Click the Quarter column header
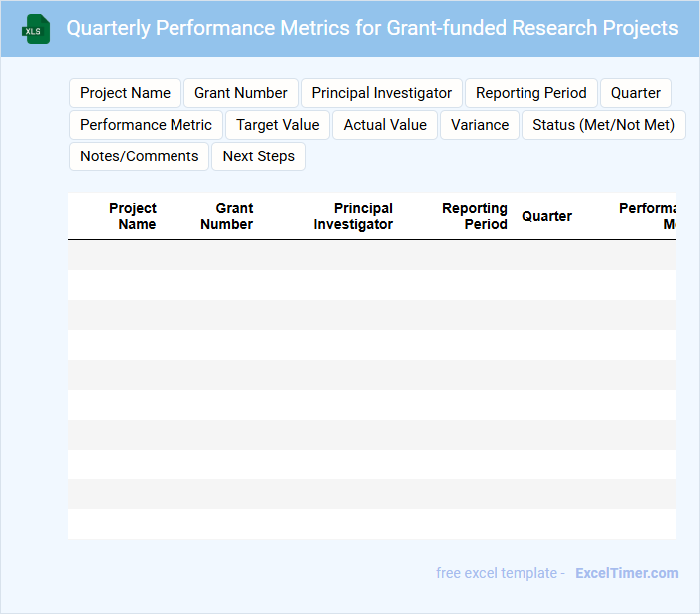The image size is (700, 614). 547,216
